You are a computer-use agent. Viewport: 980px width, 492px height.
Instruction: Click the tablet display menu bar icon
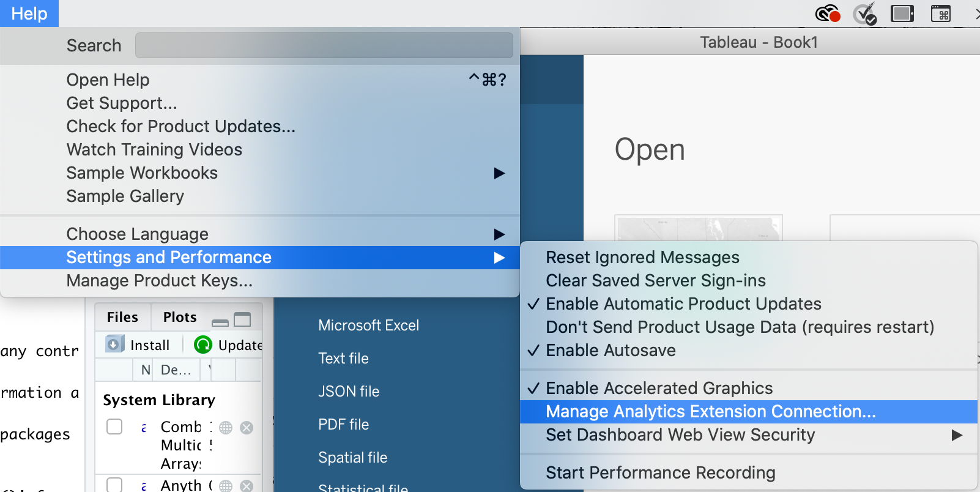(x=902, y=13)
